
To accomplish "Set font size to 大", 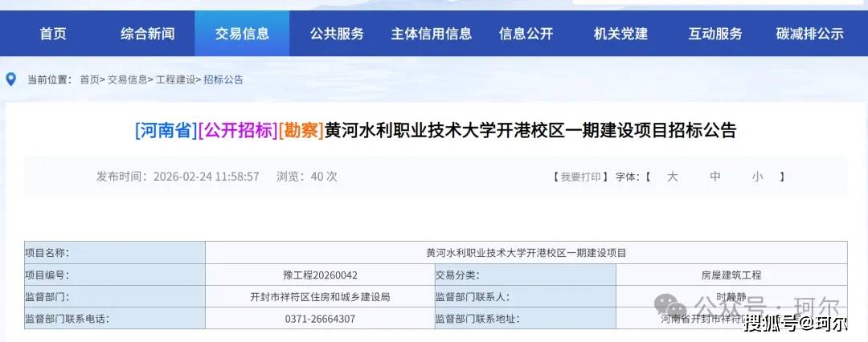I will (673, 177).
